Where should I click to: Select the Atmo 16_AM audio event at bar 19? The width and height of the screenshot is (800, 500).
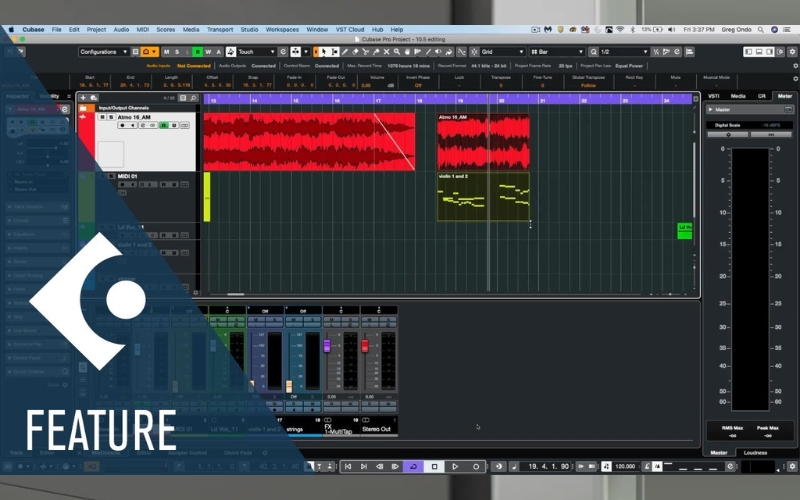pos(483,142)
